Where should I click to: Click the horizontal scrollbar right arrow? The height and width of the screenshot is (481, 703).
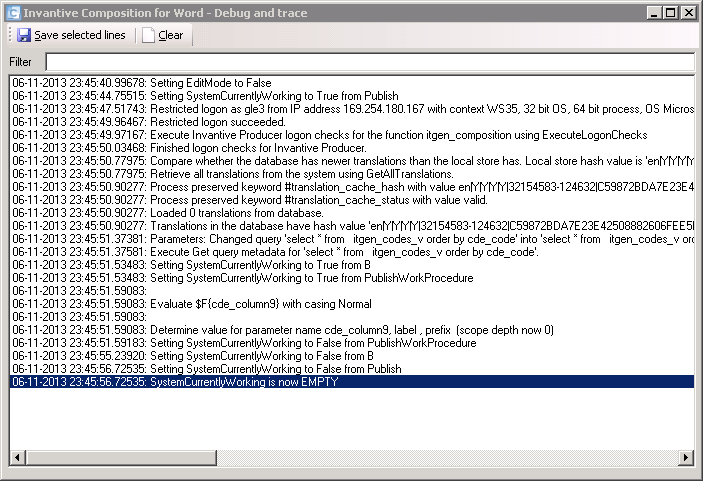point(686,458)
